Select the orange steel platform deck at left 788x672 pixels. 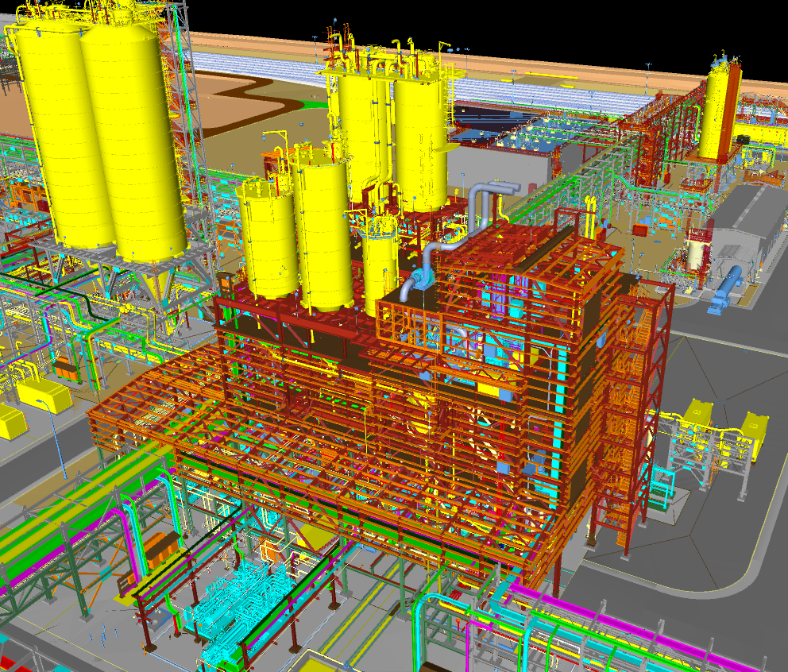click(151, 413)
